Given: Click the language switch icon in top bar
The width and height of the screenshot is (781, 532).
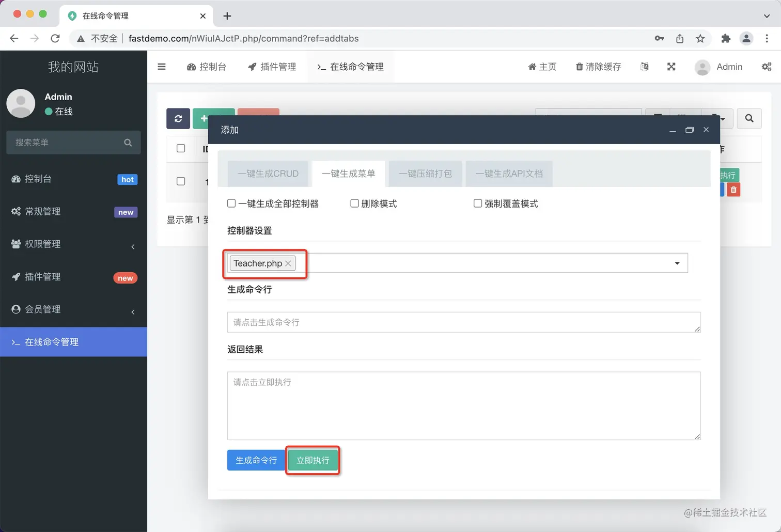Looking at the screenshot, I should [645, 67].
